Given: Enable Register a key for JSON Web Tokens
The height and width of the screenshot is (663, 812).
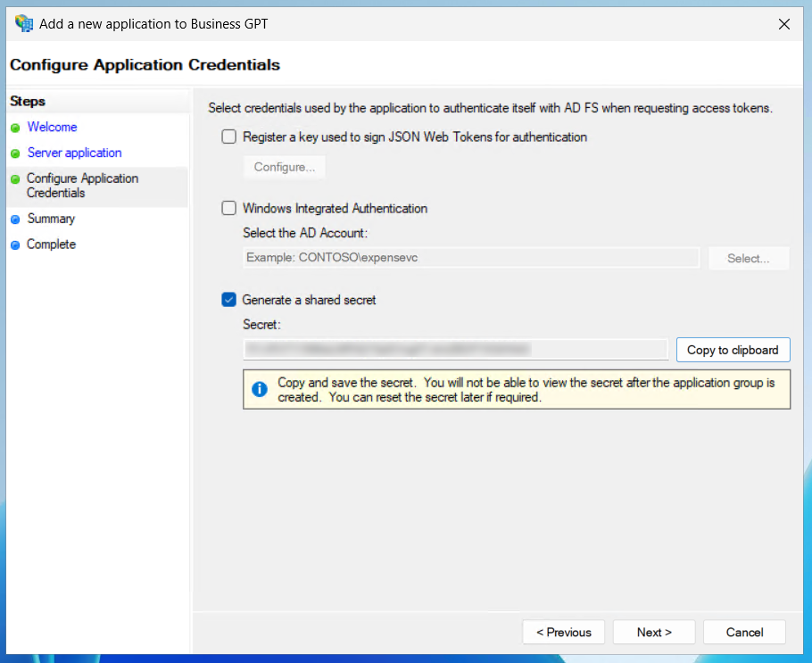Looking at the screenshot, I should coord(229,137).
